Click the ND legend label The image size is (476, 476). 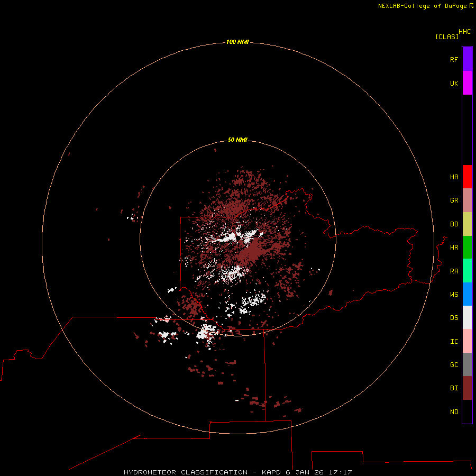(454, 412)
